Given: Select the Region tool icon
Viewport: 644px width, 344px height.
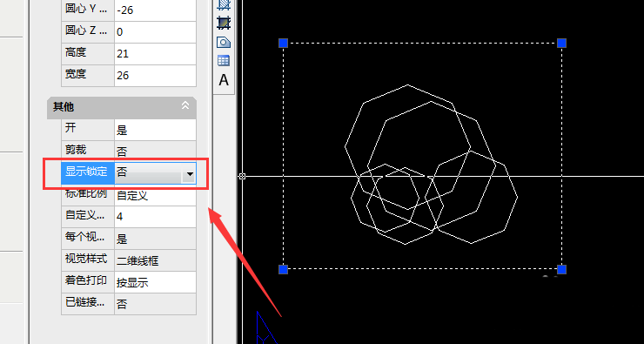Looking at the screenshot, I should [224, 42].
